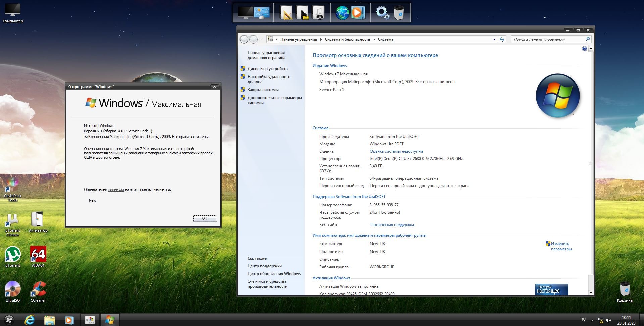Expand the arrow before Панель управления breadcrumb
The width and height of the screenshot is (644, 326).
pyautogui.click(x=277, y=39)
